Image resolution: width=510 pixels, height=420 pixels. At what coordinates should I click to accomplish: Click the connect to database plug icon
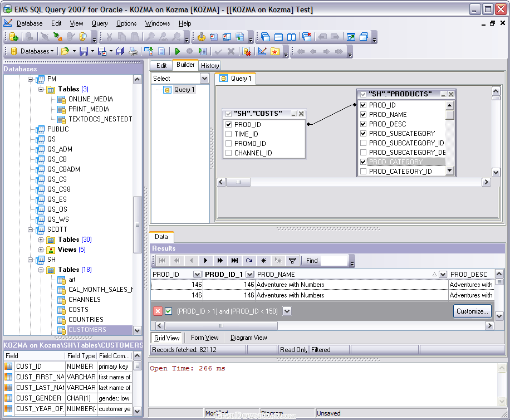(x=57, y=37)
